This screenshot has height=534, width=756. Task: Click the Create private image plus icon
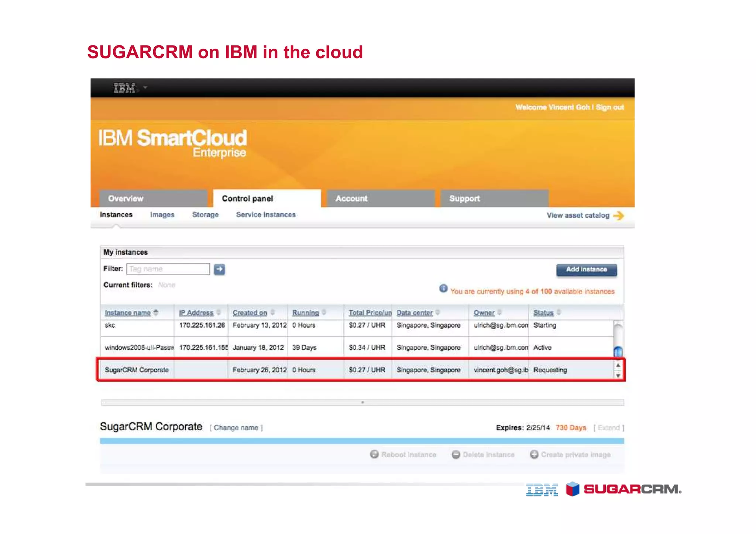(x=534, y=454)
